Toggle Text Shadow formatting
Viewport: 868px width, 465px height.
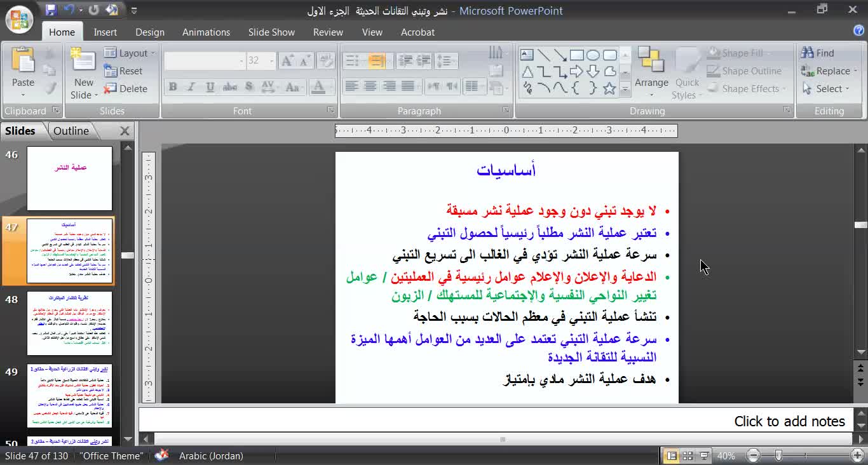248,87
